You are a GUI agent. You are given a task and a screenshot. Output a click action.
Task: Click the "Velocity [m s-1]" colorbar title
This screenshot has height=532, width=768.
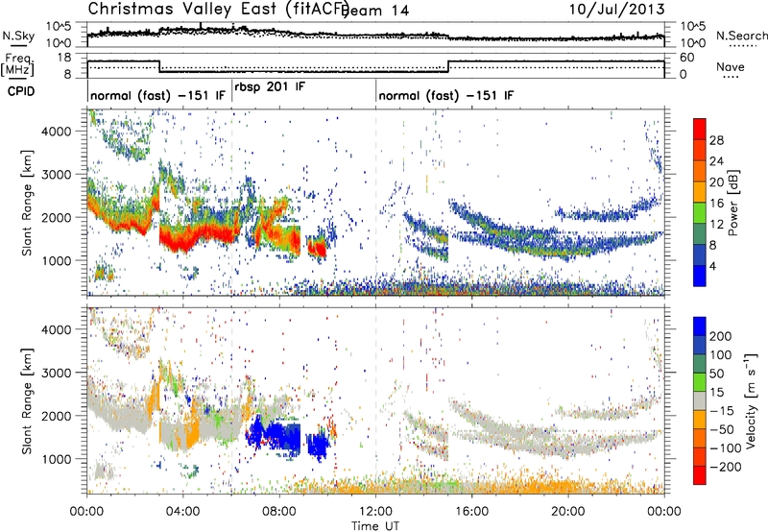coord(751,400)
